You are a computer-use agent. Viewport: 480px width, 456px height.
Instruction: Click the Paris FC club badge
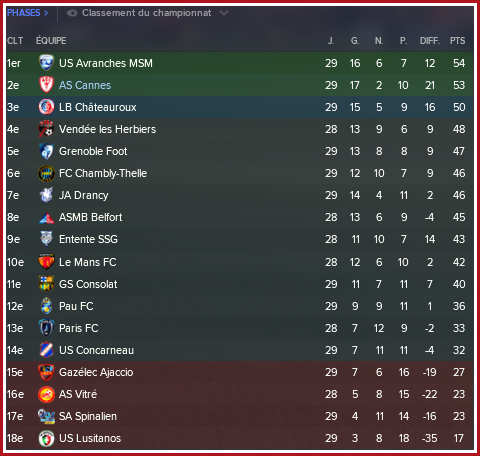pos(46,328)
